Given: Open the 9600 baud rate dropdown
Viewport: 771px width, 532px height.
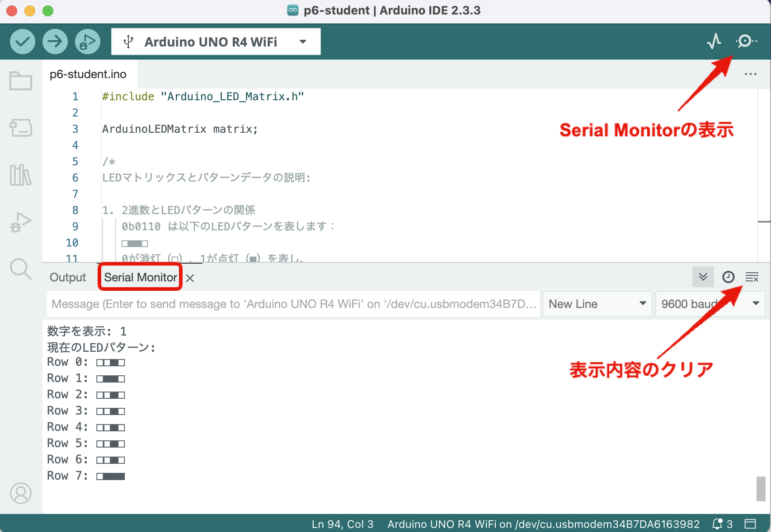Looking at the screenshot, I should coord(710,304).
